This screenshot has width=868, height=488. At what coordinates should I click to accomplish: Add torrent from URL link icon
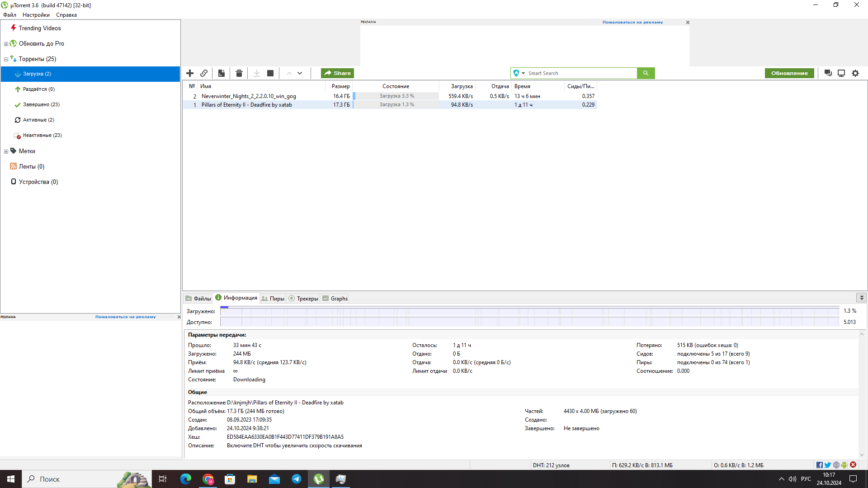pos(204,73)
